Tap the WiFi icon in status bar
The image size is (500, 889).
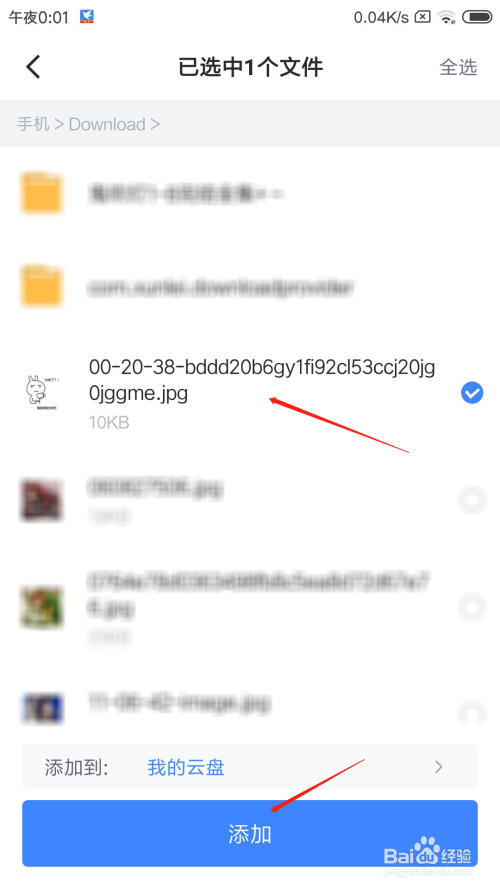447,18
